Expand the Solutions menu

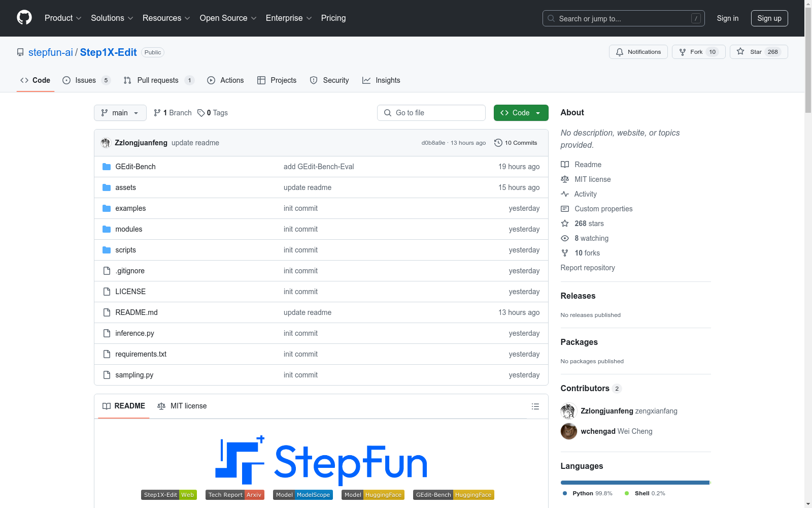112,18
